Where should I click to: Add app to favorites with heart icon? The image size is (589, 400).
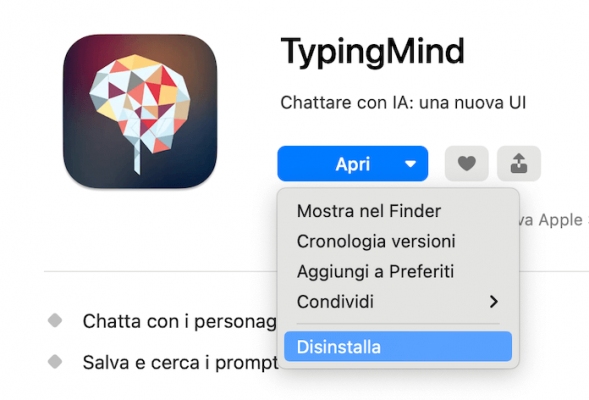467,164
